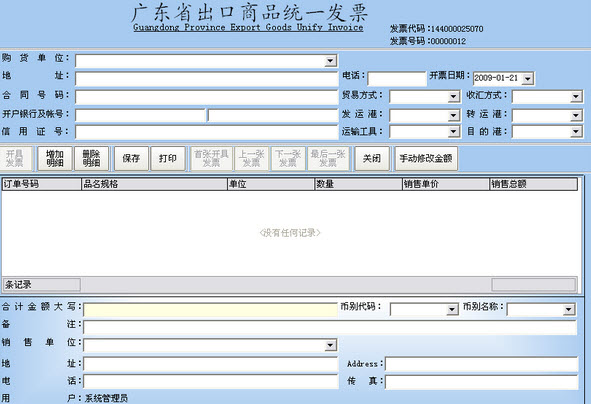Click the seller 地址 field beside Address
Image resolution: width=591 pixels, height=404 pixels.
(211, 364)
